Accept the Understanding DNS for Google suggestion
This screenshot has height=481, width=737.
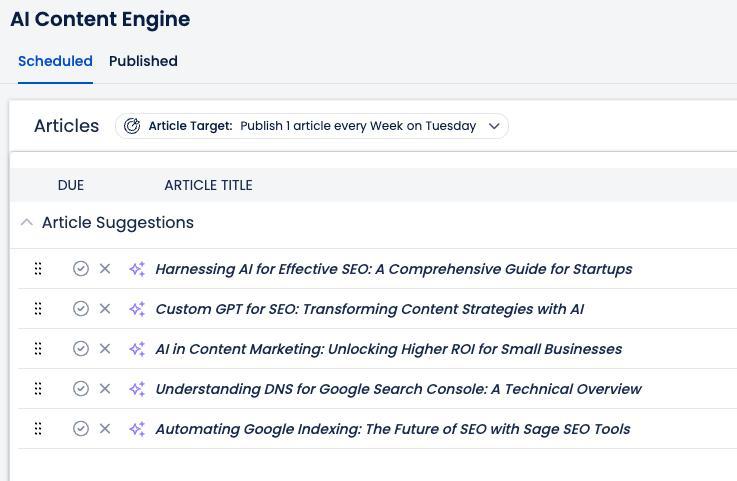coord(81,389)
